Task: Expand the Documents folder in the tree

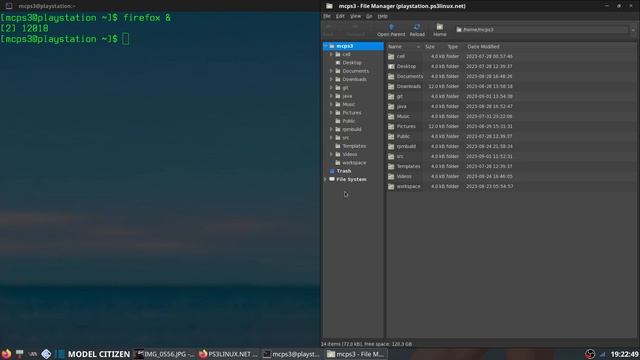Action: point(331,71)
